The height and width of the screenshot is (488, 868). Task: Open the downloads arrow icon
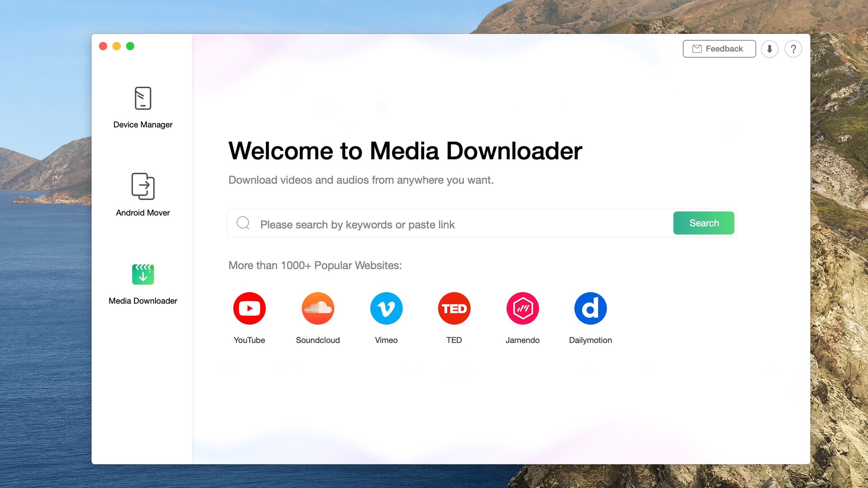[x=769, y=49]
